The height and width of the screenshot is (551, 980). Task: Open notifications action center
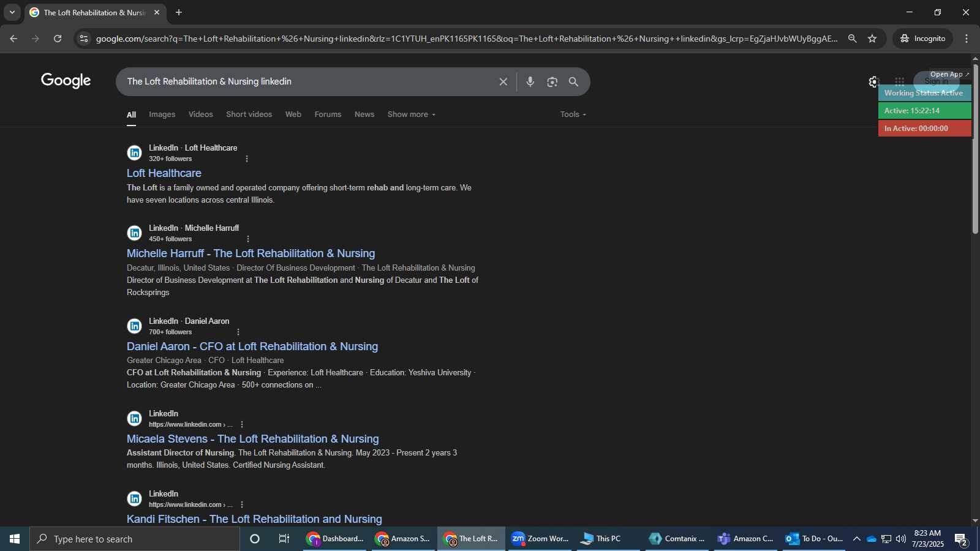pyautogui.click(x=961, y=539)
